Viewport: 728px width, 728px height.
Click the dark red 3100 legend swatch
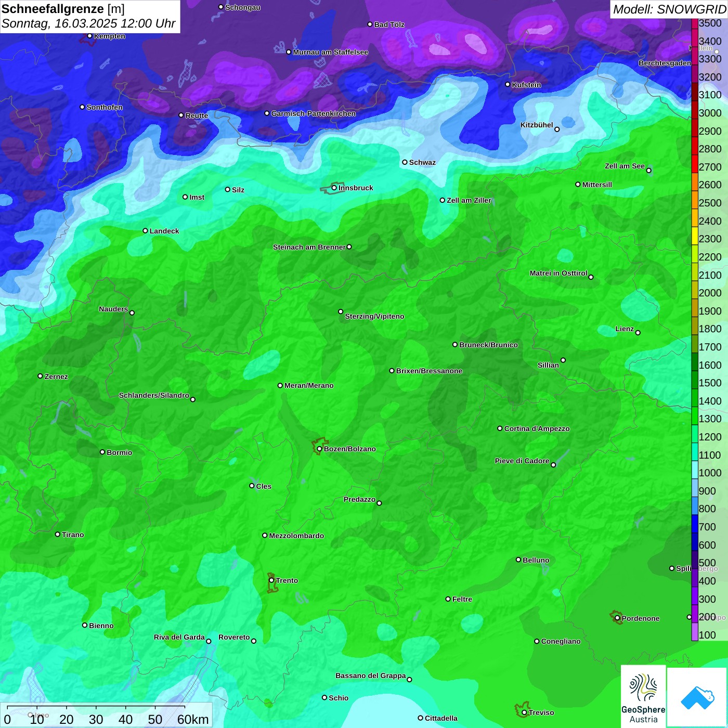(695, 92)
